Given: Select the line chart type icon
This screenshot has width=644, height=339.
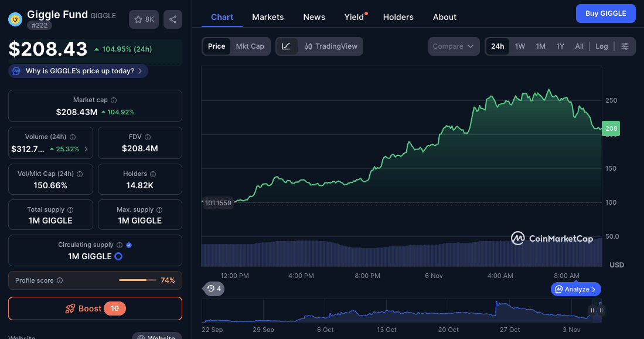Looking at the screenshot, I should tap(286, 46).
